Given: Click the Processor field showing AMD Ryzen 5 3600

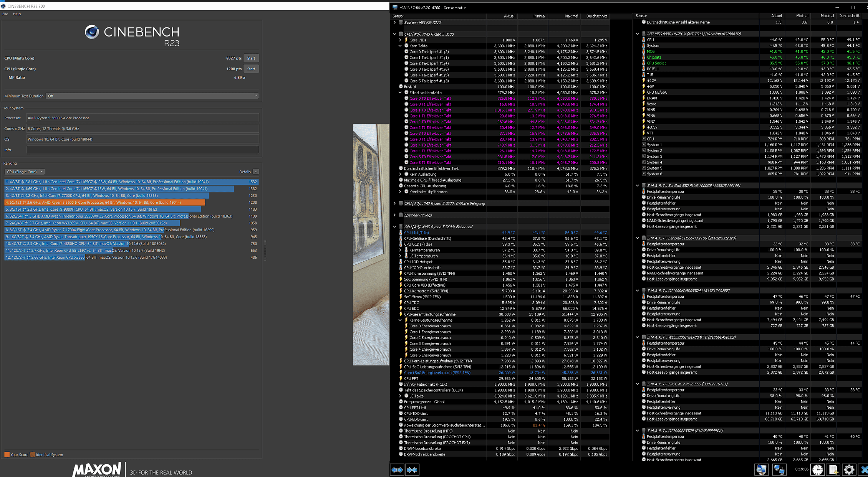Looking at the screenshot, I should pyautogui.click(x=142, y=118).
